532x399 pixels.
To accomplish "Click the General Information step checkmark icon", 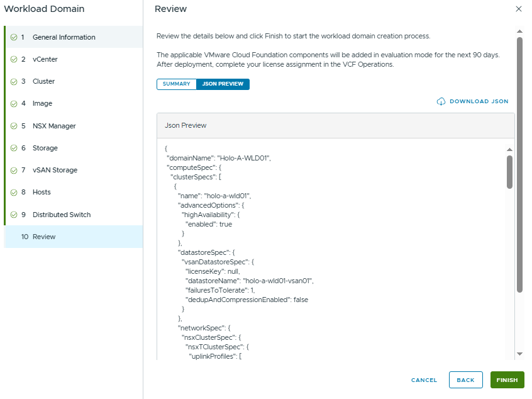I will [14, 37].
